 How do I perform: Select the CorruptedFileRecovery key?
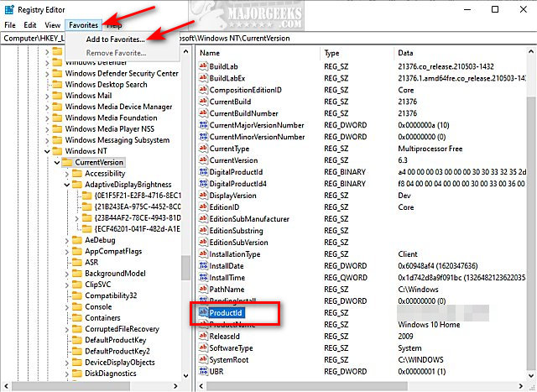click(x=122, y=329)
